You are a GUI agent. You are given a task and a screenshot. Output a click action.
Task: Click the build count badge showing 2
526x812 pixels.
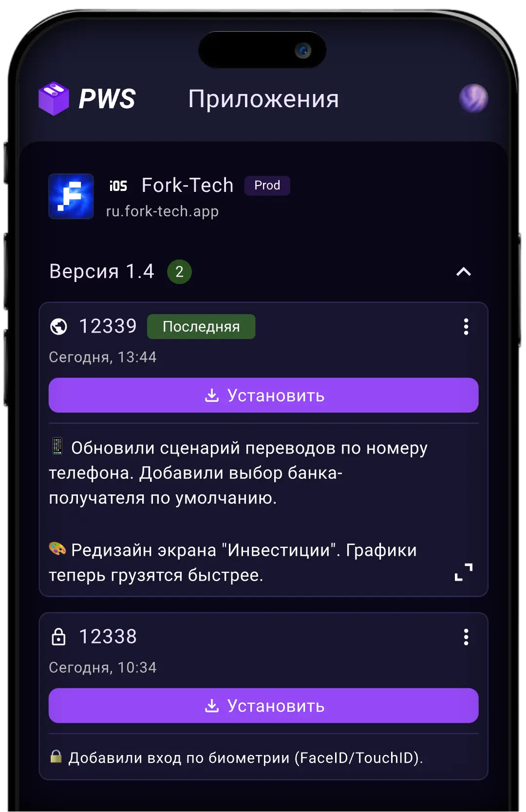coord(179,272)
